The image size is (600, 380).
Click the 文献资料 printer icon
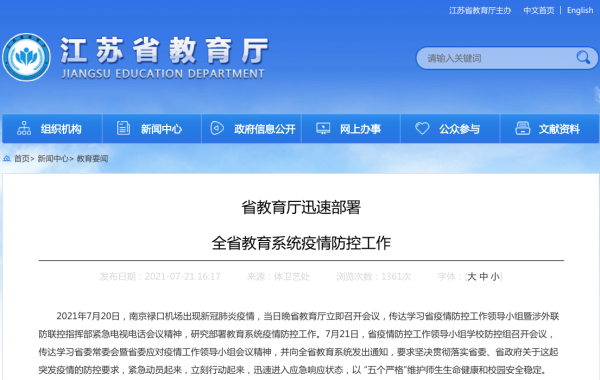click(522, 128)
